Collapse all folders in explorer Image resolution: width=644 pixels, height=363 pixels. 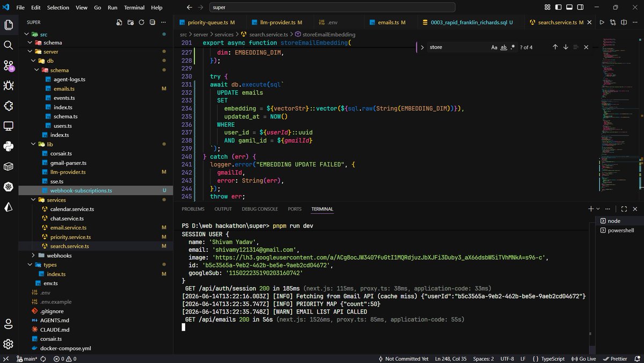click(152, 23)
